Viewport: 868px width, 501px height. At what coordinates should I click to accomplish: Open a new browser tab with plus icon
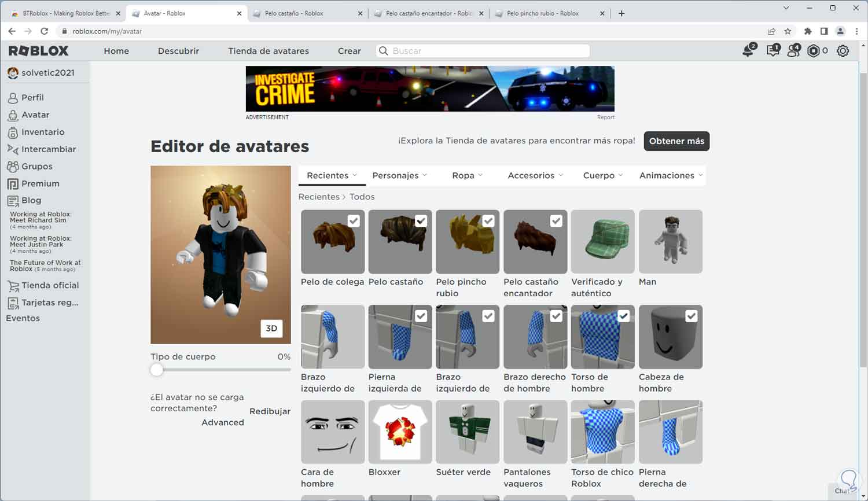click(x=621, y=13)
